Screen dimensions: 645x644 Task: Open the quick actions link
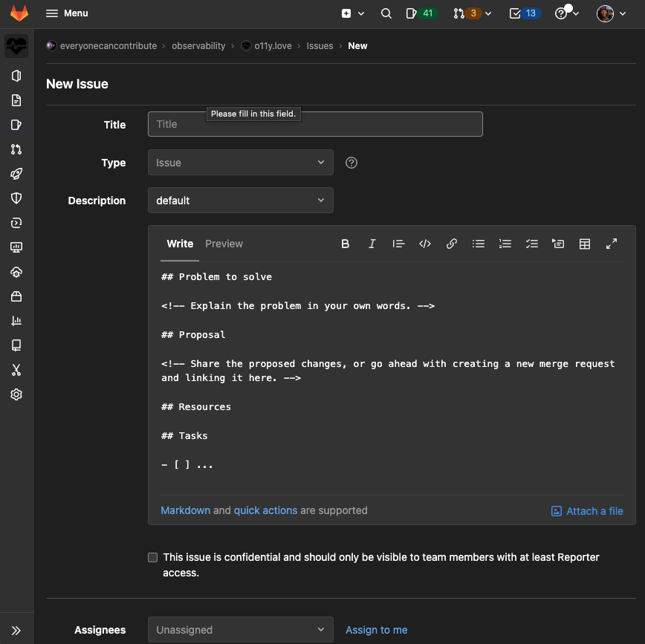coord(266,510)
